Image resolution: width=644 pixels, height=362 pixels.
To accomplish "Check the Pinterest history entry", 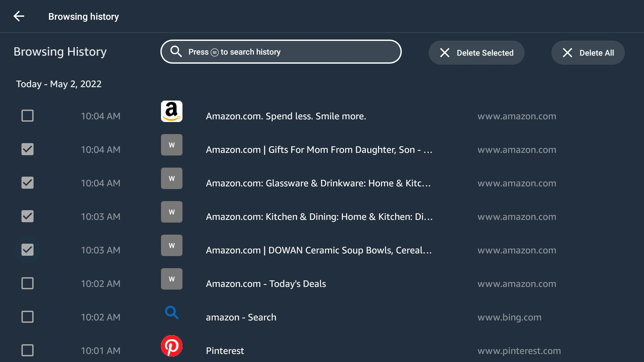I will pyautogui.click(x=28, y=350).
